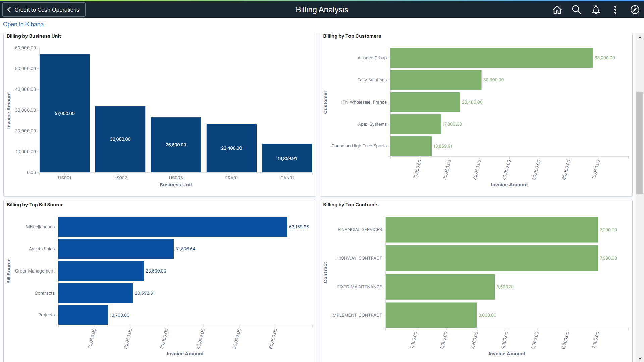
Task: Click the Easy Solutions green bar
Action: (x=435, y=80)
